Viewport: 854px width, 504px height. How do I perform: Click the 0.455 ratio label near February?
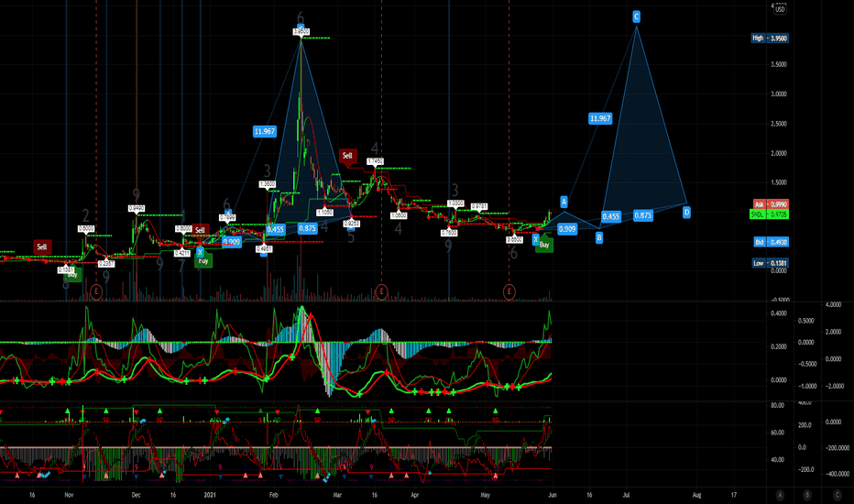(276, 229)
